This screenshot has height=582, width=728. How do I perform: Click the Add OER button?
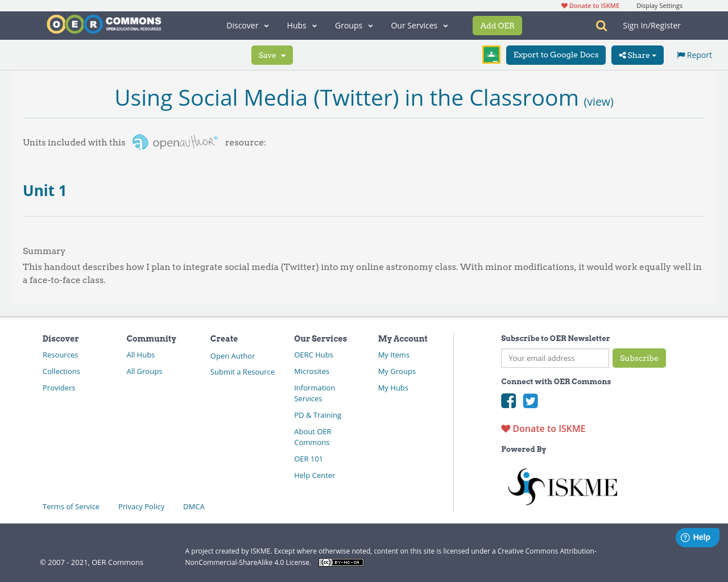(497, 25)
